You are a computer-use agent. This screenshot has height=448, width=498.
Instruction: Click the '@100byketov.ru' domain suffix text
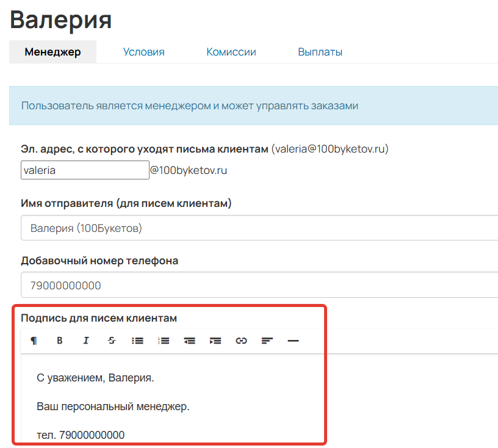tap(189, 170)
